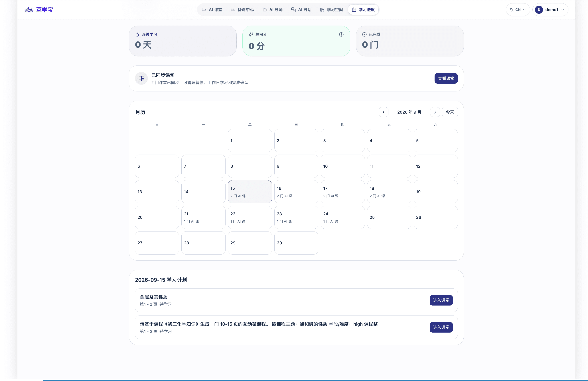This screenshot has height=381, width=588.
Task: Click the 金属及其性质 course title
Action: click(x=154, y=297)
